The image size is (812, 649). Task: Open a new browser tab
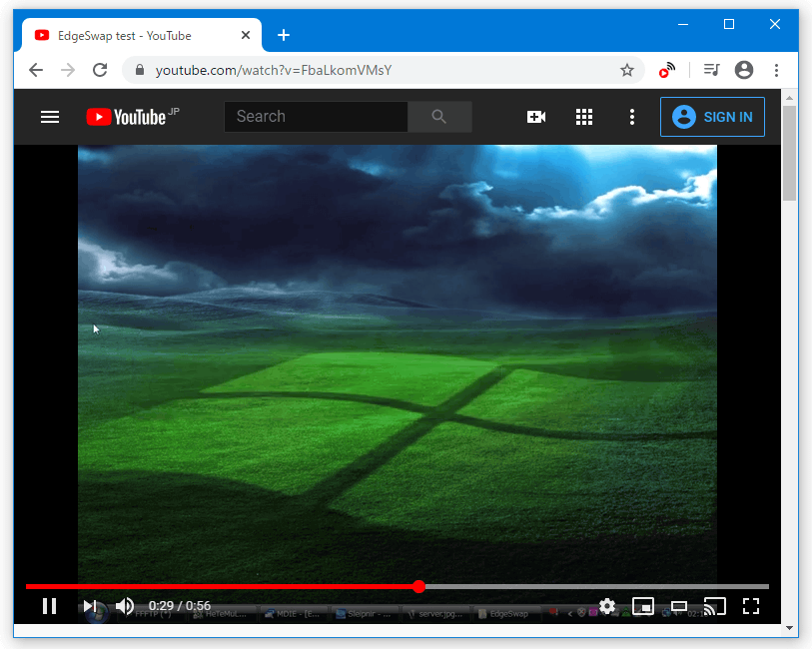click(x=284, y=35)
